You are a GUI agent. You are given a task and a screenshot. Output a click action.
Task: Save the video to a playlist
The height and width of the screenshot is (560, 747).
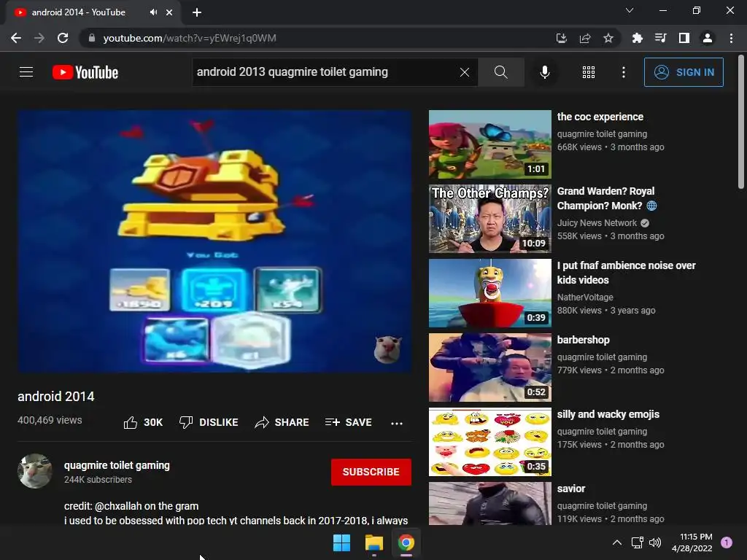[348, 422]
